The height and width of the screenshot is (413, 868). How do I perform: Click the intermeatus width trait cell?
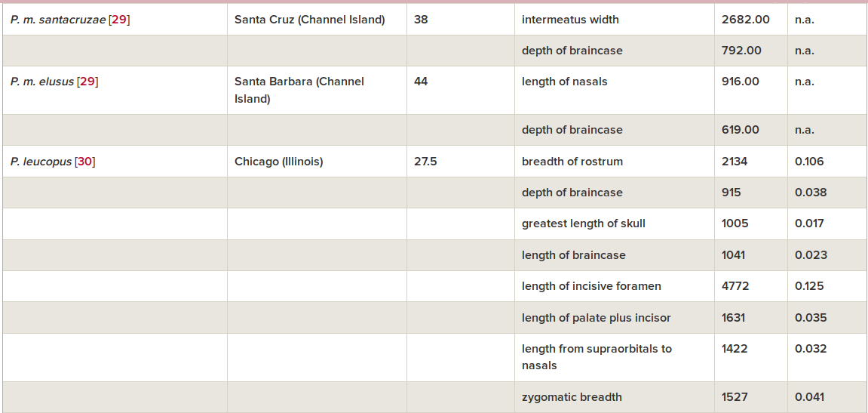(615, 20)
